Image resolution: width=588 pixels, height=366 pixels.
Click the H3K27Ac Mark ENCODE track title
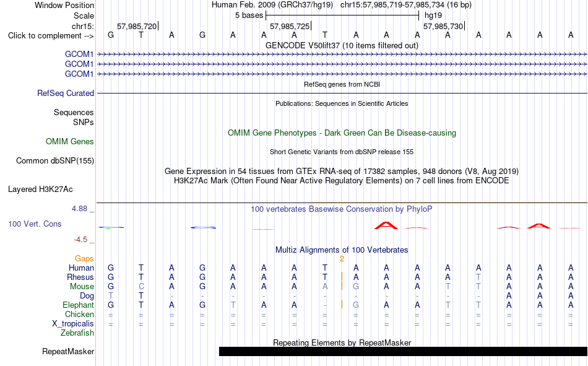[x=342, y=181]
